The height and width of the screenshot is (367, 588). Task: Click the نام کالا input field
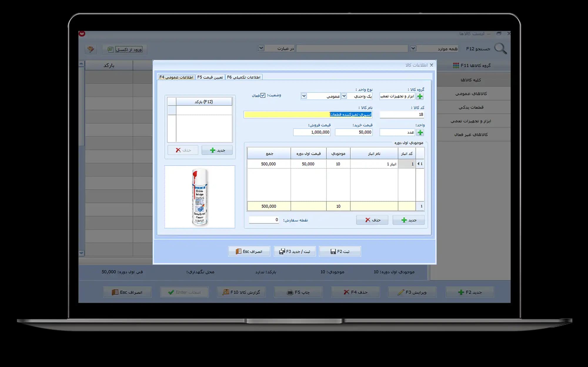(308, 114)
